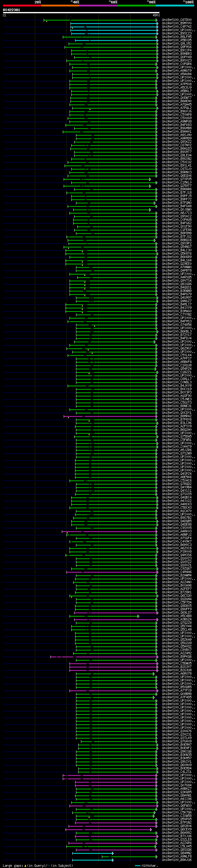Select the UniRef100_A7PQL2 label
The height and width of the screenshot is (868, 197).
pos(176,108)
